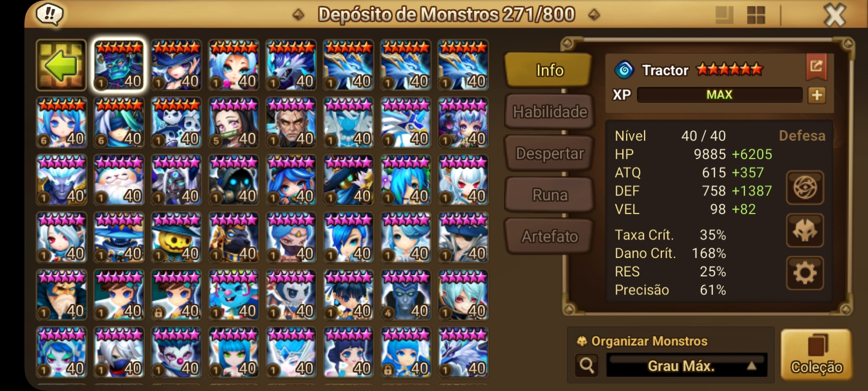Select the pumpkin-head monster thumbnail

[x=176, y=237]
